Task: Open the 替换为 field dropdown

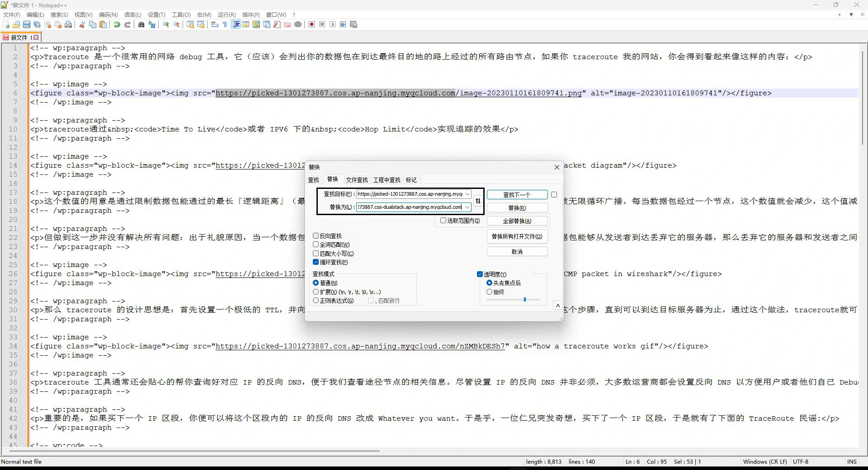Action: (468, 207)
